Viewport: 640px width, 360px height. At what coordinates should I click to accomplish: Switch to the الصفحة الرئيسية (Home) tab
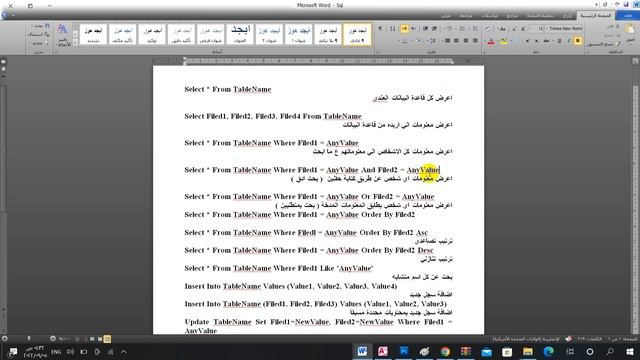[x=596, y=15]
